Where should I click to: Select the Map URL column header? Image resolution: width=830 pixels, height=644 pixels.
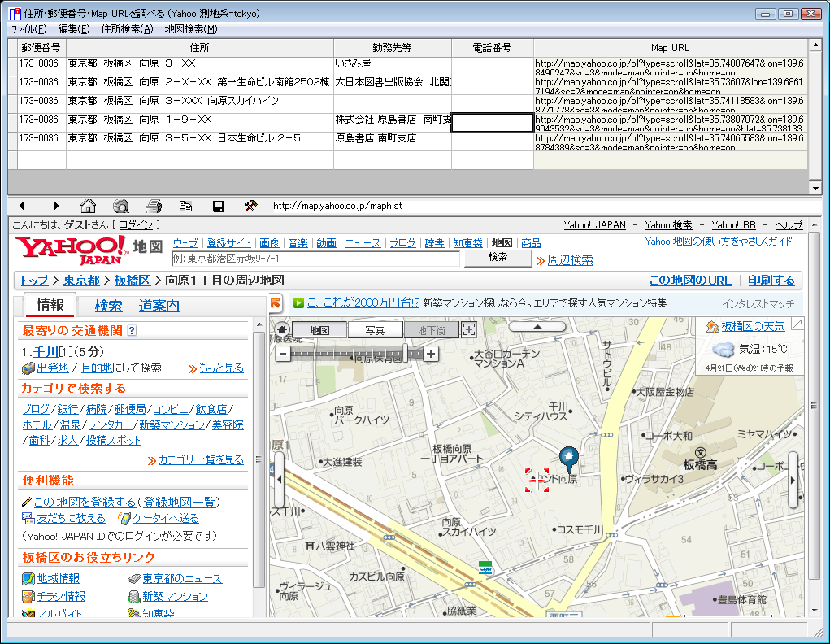[x=670, y=48]
